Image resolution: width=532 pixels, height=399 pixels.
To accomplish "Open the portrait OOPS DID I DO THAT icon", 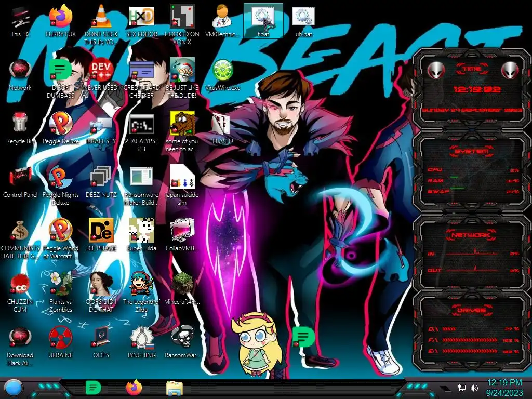I will (x=101, y=292).
